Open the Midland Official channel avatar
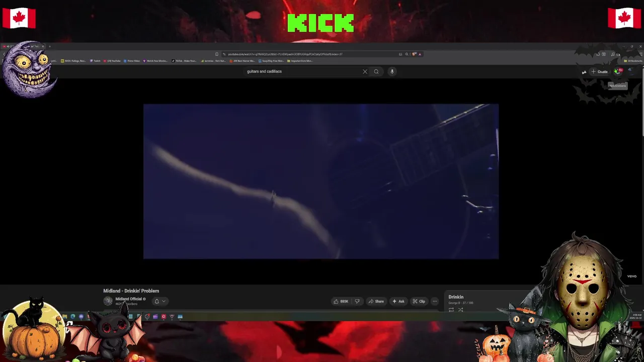This screenshot has width=644, height=362. pyautogui.click(x=108, y=301)
